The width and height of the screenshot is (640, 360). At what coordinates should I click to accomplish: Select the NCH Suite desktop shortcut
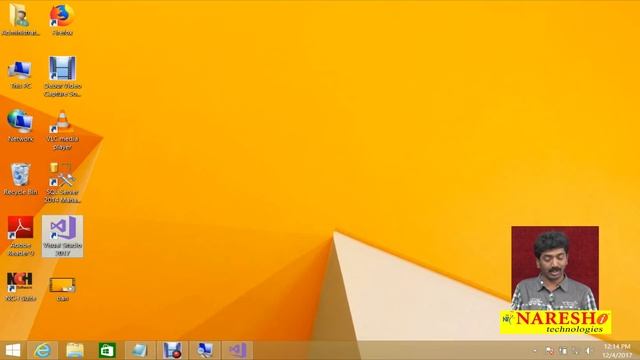tap(20, 287)
